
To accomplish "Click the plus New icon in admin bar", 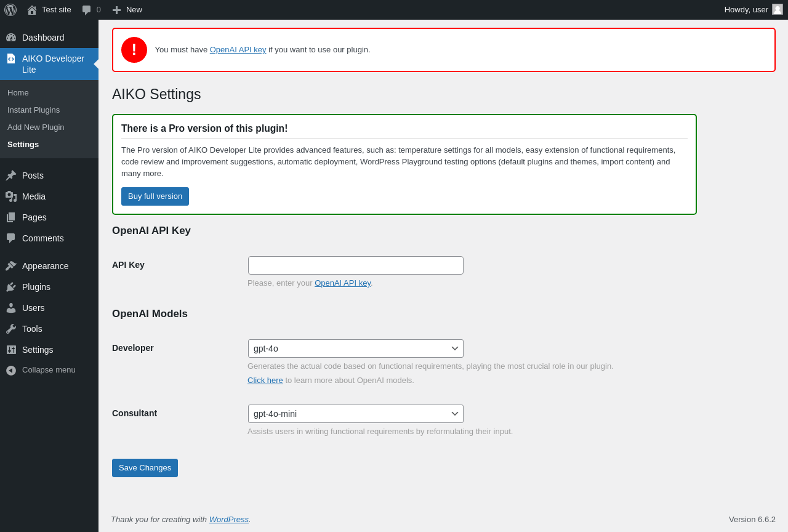I will pyautogui.click(x=116, y=10).
